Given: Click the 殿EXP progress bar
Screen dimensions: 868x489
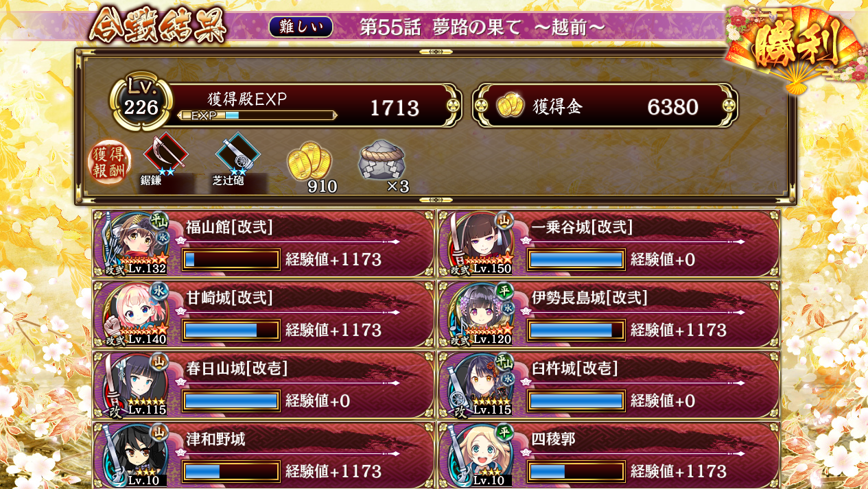Looking at the screenshot, I should [x=257, y=115].
